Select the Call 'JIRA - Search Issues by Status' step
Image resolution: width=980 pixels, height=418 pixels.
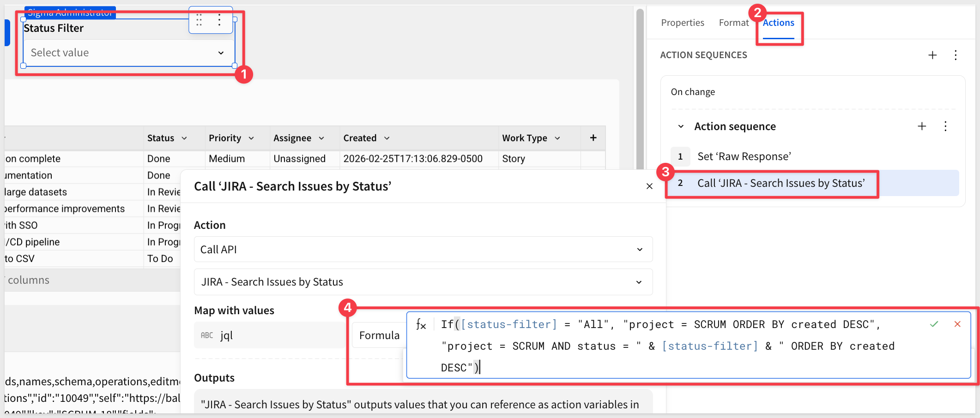(780, 184)
